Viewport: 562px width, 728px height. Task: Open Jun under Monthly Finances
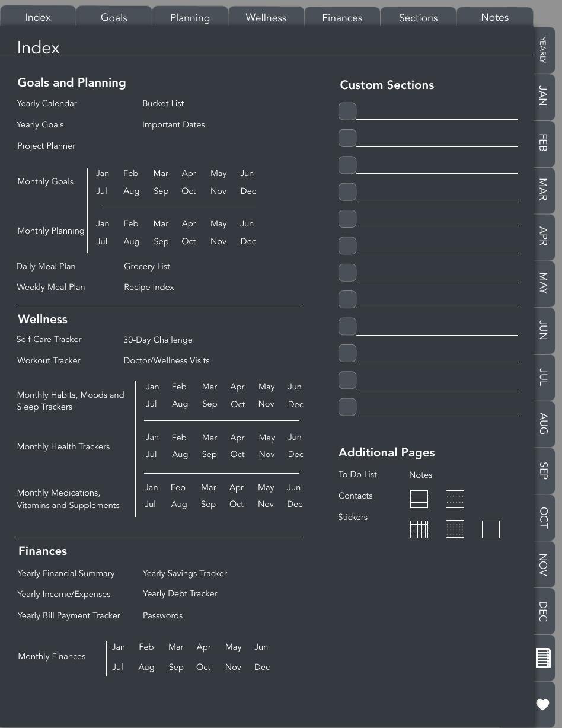pyautogui.click(x=261, y=647)
